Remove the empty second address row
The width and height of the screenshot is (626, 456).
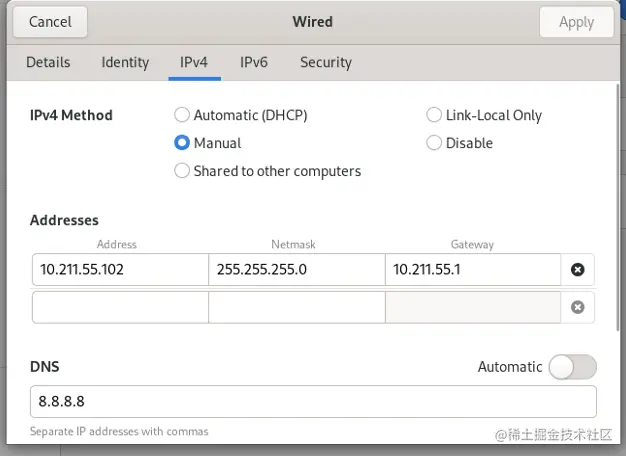[x=577, y=307]
